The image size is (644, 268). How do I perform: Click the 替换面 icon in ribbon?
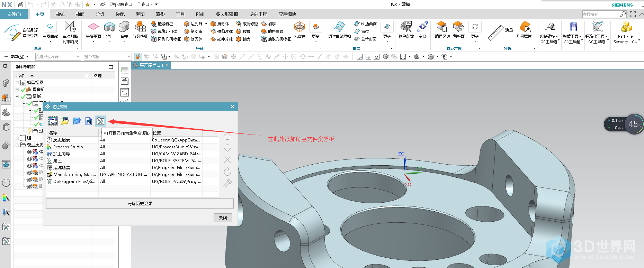[x=458, y=27]
